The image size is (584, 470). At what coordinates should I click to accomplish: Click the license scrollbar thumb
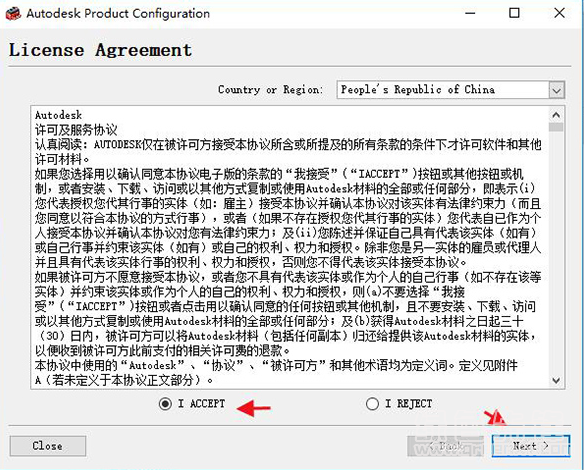[x=556, y=127]
